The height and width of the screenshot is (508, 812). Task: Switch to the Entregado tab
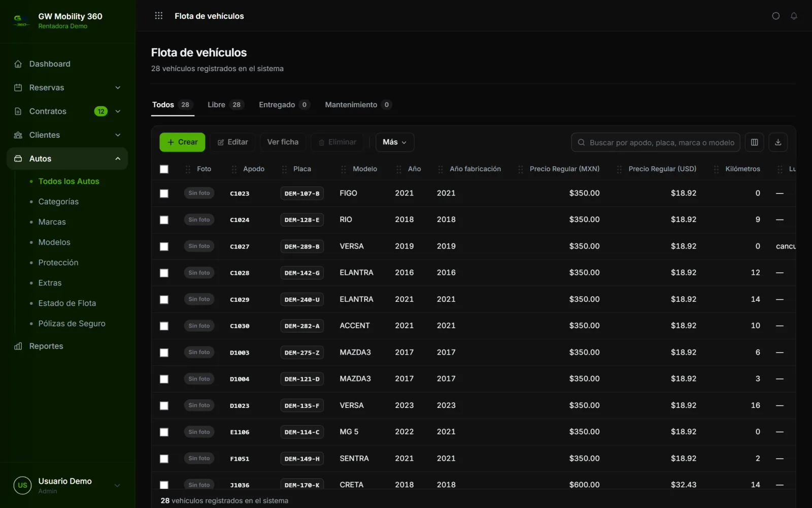click(284, 105)
